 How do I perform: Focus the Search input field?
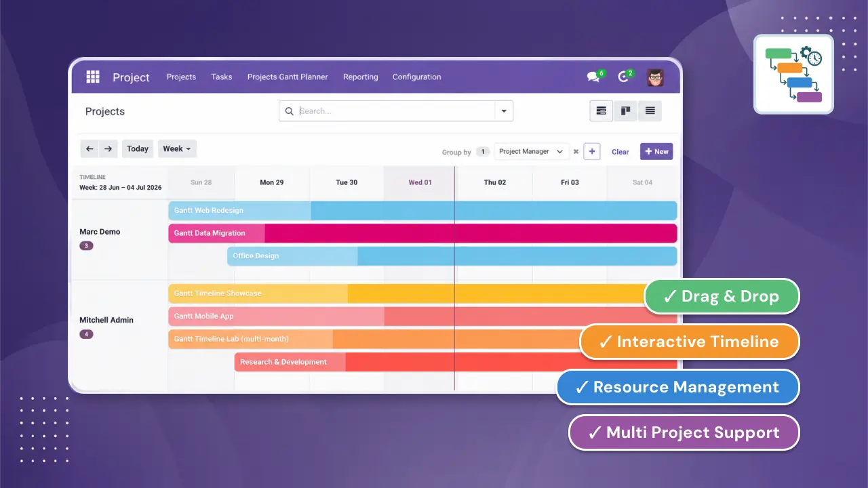(x=396, y=111)
